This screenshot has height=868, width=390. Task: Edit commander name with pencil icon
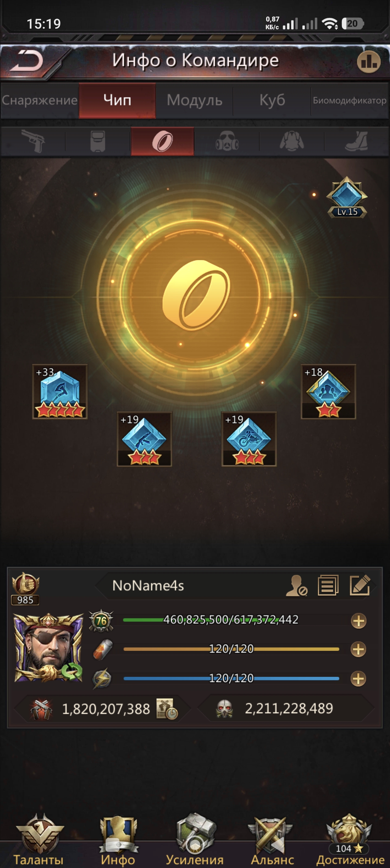point(360,585)
